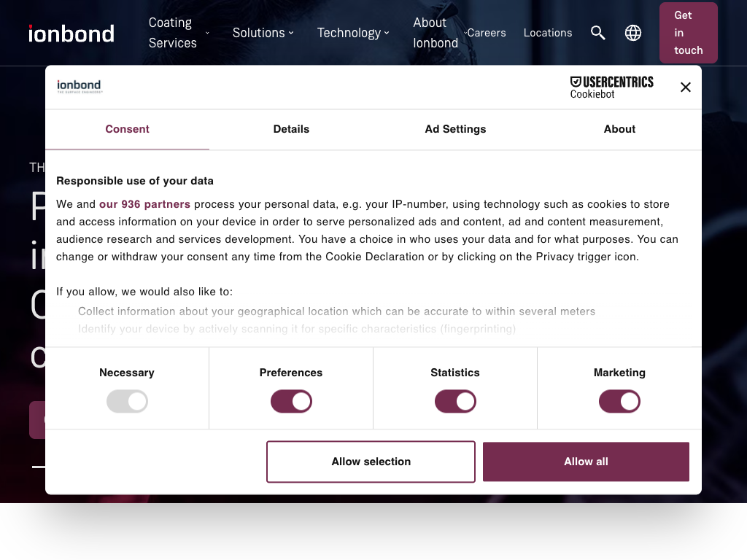Disable the Preferences cookies toggle
747x560 pixels.
click(291, 401)
